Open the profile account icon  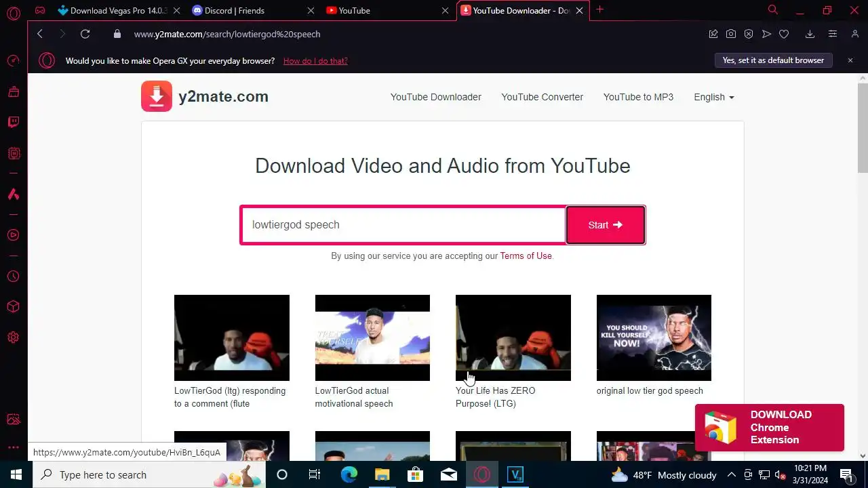tap(855, 34)
